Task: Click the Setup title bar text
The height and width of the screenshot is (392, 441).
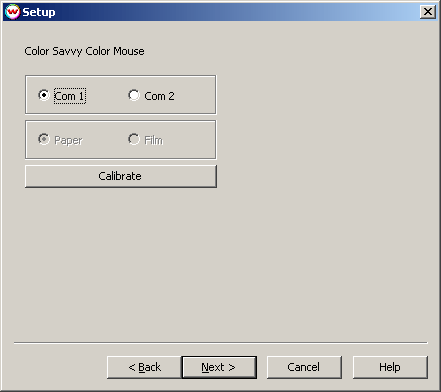Action: (39, 12)
